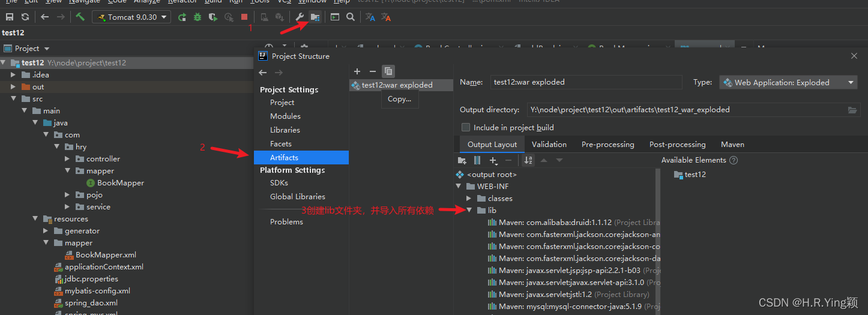The height and width of the screenshot is (315, 868).
Task: Open the Navigate menu
Action: 84,2
